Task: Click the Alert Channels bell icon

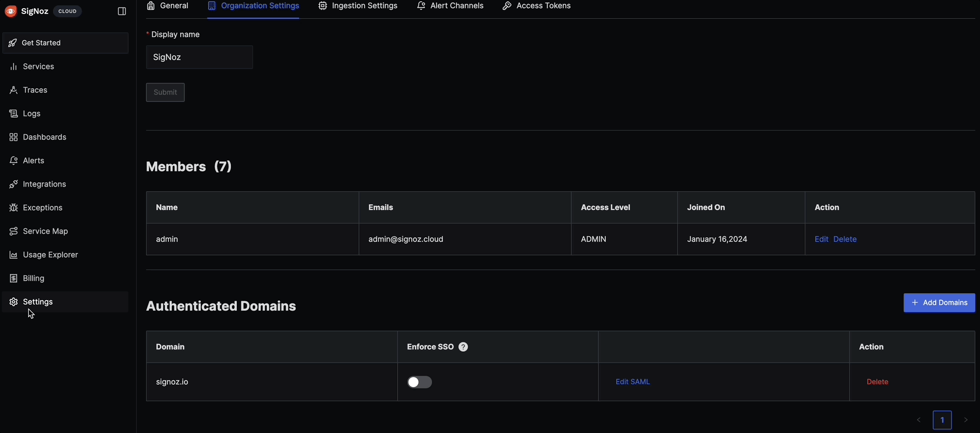Action: [x=421, y=6]
